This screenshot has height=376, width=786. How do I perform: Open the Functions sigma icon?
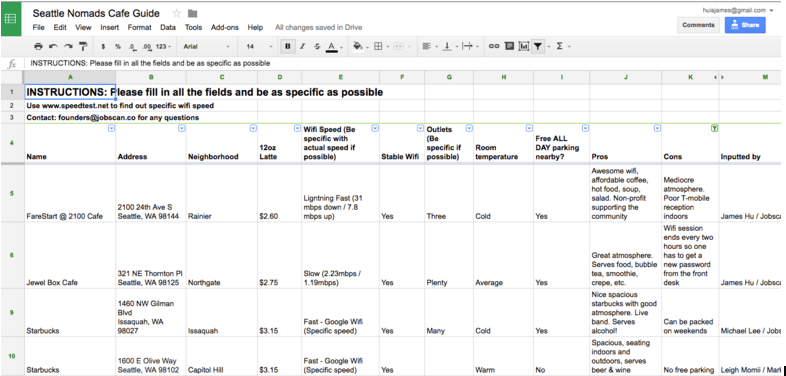(x=559, y=46)
